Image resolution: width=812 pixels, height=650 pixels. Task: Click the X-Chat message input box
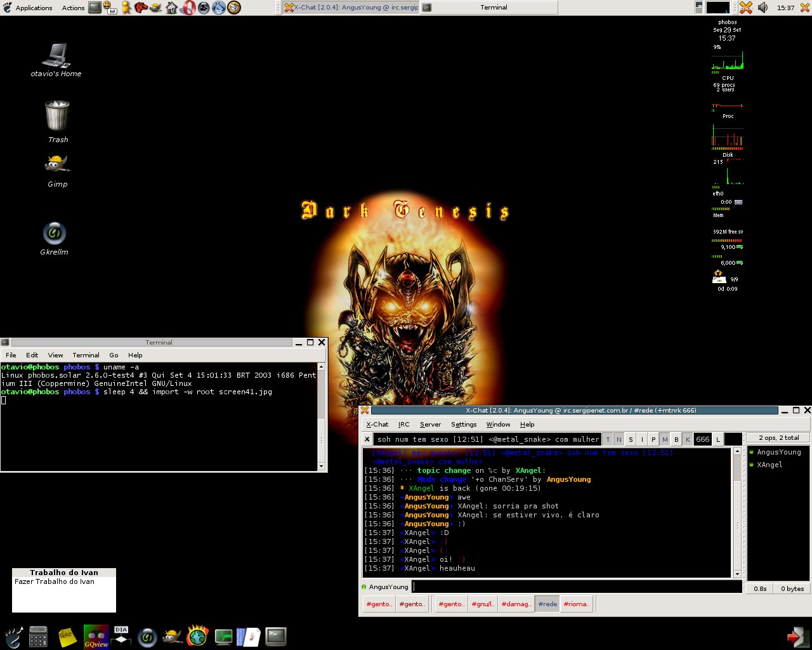tap(577, 587)
